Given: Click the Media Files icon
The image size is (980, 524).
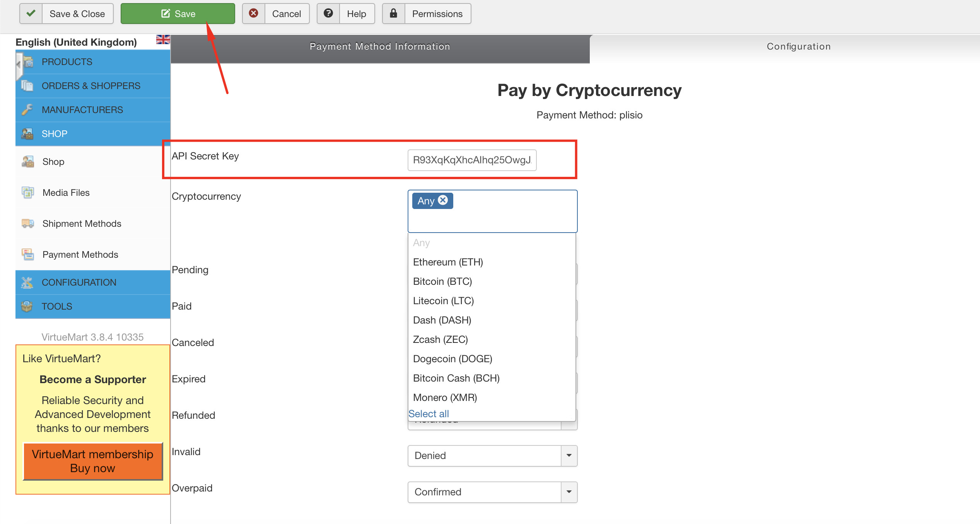Looking at the screenshot, I should (28, 192).
